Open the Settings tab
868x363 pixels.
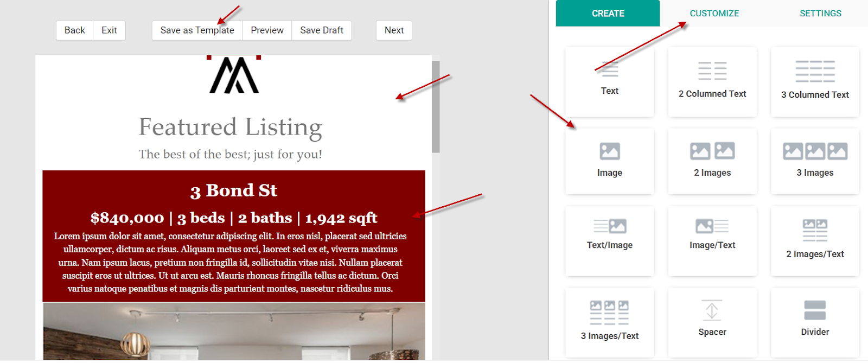[x=820, y=14]
